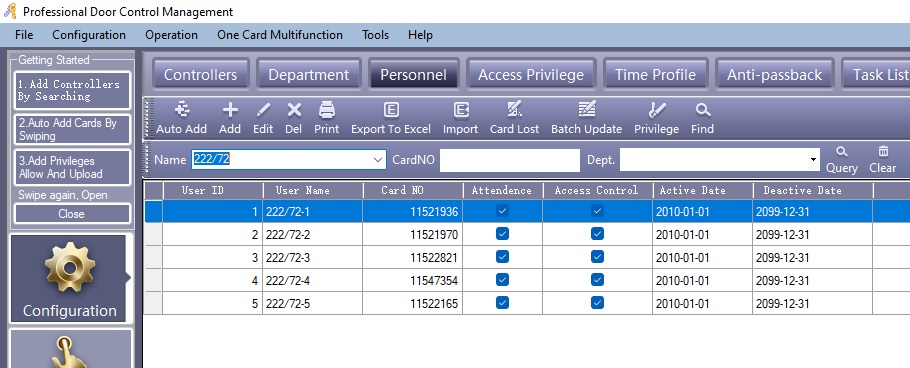Toggle Access Control for user 222/72-5
Image resolution: width=910 pixels, height=368 pixels.
[x=597, y=302]
